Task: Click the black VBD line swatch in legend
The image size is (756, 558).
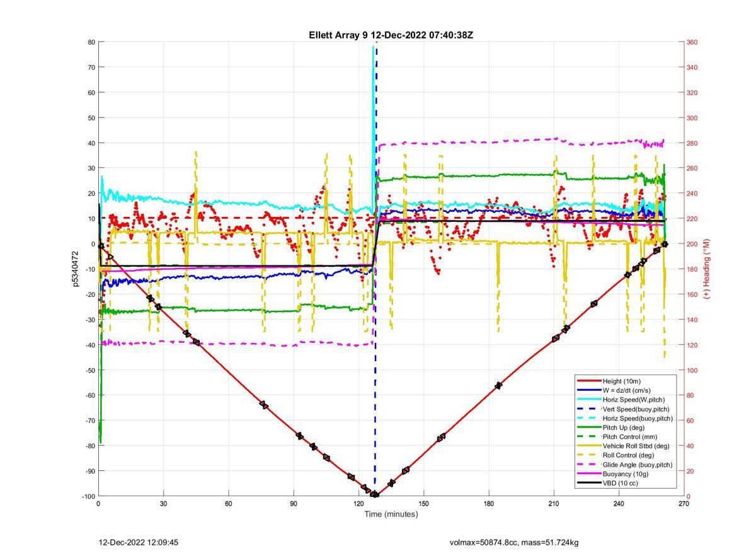Action: [x=588, y=484]
